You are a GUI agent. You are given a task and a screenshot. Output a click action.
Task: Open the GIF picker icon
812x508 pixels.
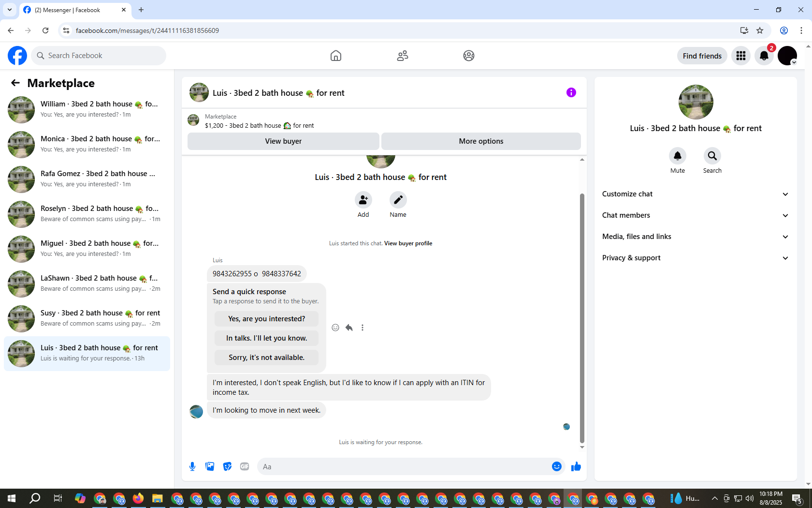click(x=245, y=466)
